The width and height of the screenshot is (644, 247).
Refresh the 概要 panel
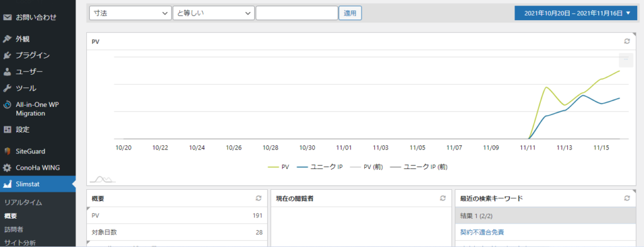click(x=258, y=198)
